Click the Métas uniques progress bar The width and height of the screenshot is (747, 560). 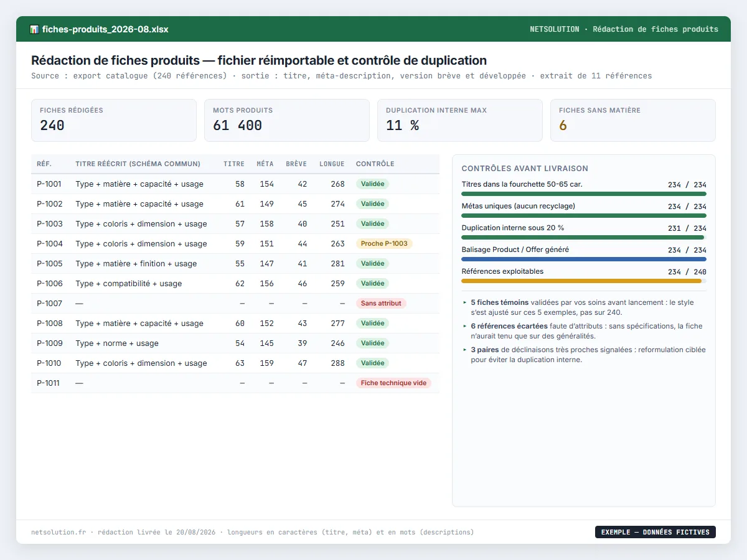click(x=584, y=216)
